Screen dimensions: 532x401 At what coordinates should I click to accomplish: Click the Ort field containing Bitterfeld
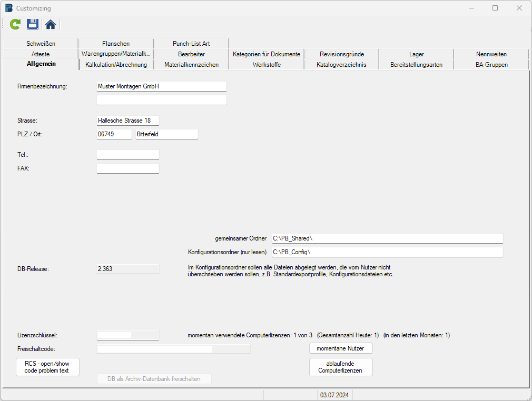pos(166,134)
